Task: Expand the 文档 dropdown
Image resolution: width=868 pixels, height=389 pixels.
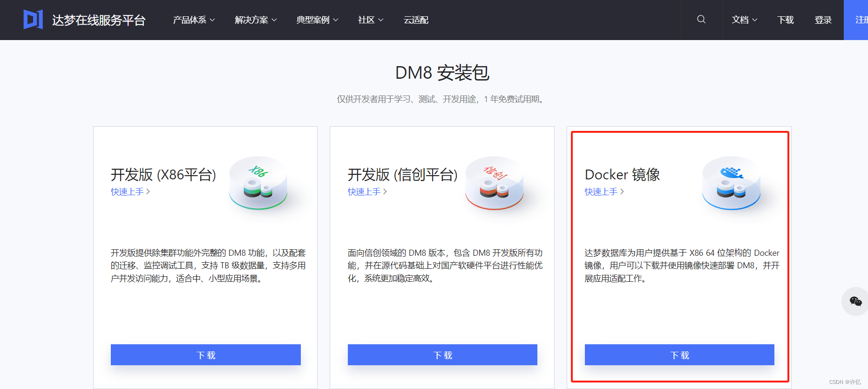Action: coord(744,20)
